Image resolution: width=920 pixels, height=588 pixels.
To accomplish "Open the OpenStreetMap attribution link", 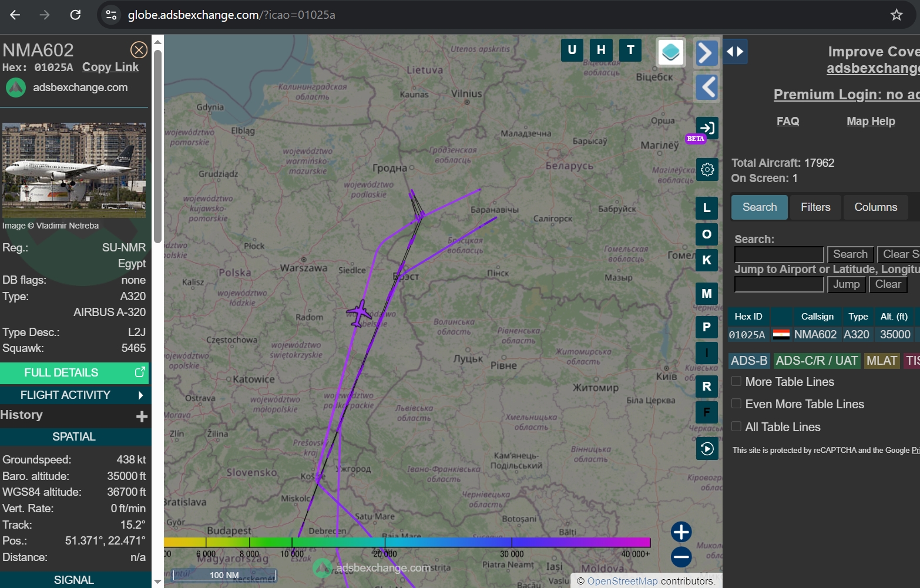I will [623, 581].
